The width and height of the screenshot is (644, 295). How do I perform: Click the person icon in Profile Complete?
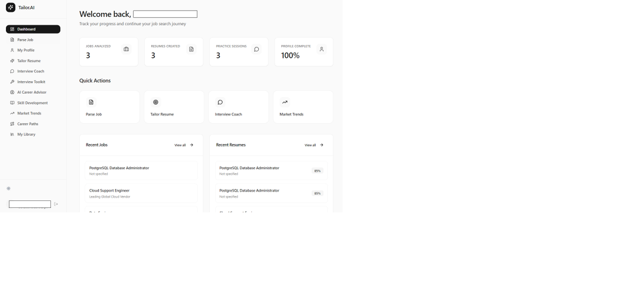click(x=321, y=49)
